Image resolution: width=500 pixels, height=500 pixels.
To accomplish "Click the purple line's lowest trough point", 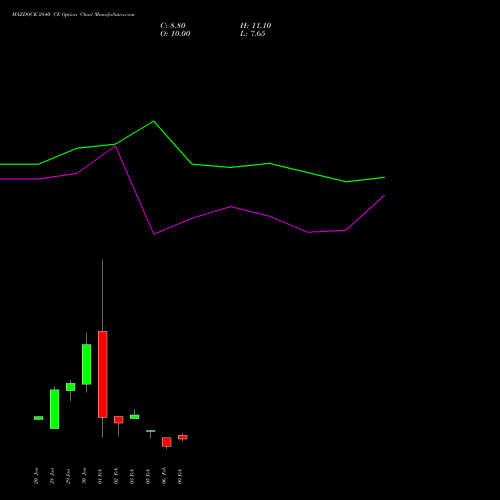I will [154, 234].
